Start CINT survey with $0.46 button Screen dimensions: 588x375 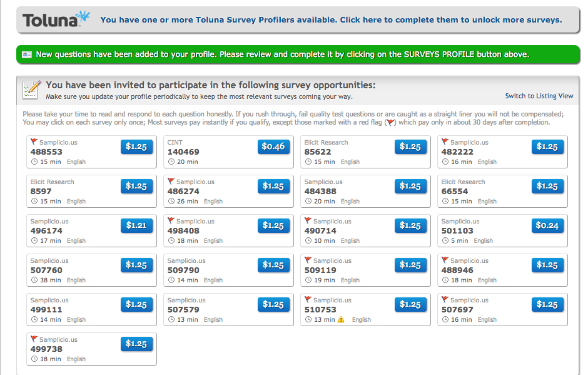click(273, 146)
